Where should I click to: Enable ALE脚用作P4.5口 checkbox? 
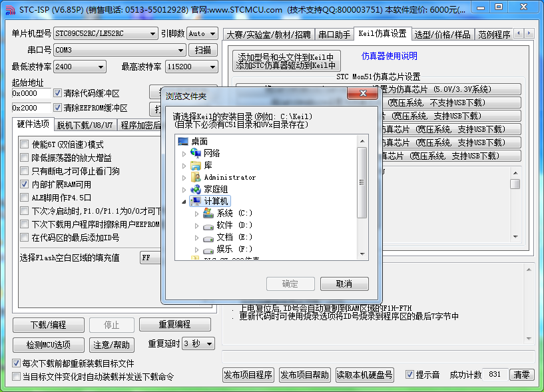[24, 198]
